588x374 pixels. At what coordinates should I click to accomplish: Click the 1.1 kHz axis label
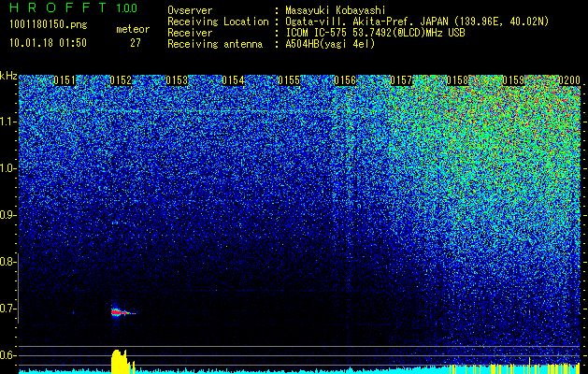click(8, 122)
